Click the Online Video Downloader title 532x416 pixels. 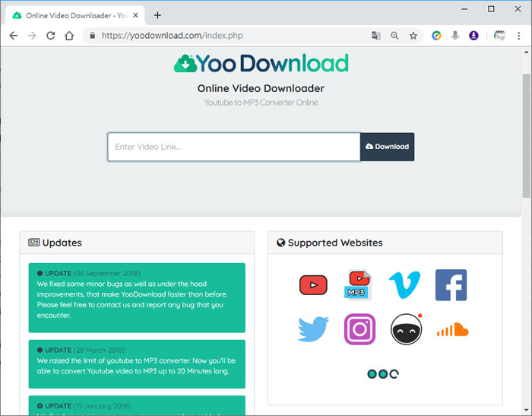point(261,88)
